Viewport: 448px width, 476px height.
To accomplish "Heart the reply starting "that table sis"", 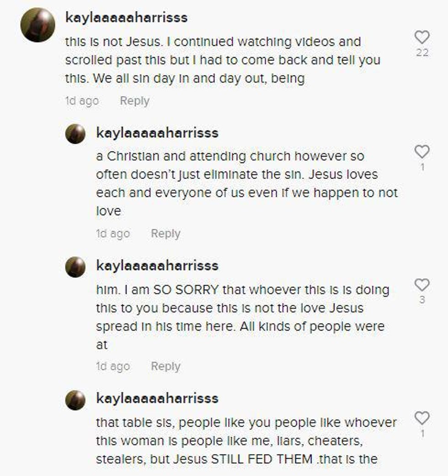I will click(x=421, y=418).
